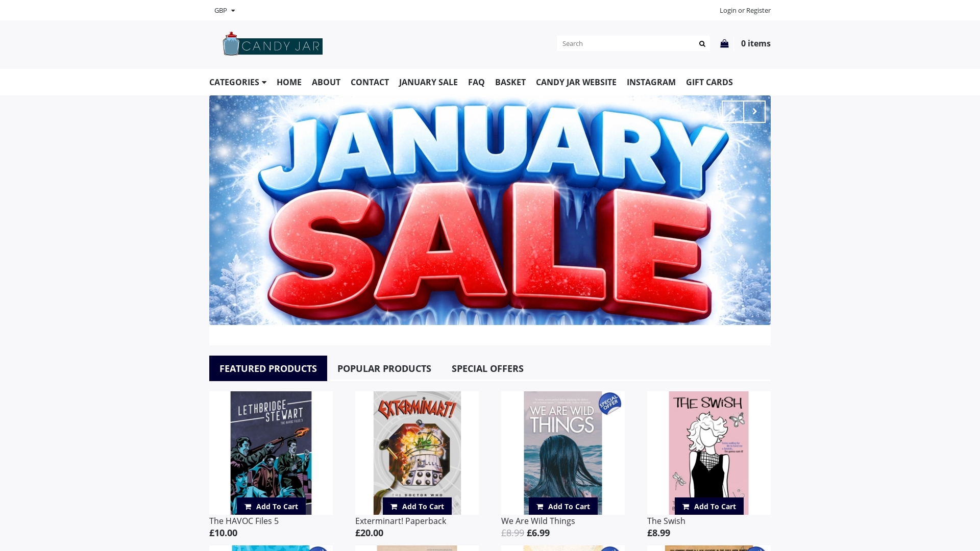Screen dimensions: 980x551
Task: Add The Swish to cart
Action: coord(709,506)
